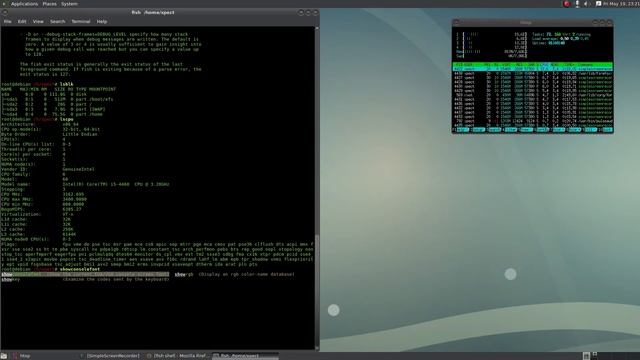This screenshot has width=640, height=360.
Task: Open the Places menu in top panel
Action: point(49,4)
